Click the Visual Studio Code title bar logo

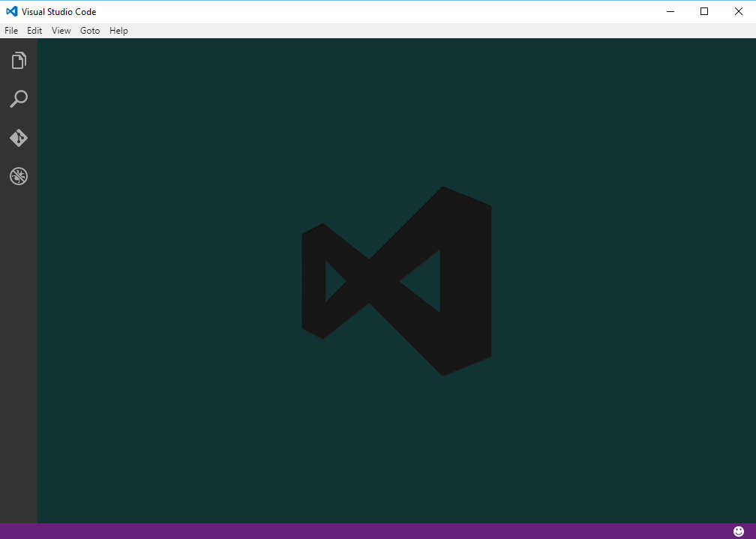click(12, 11)
